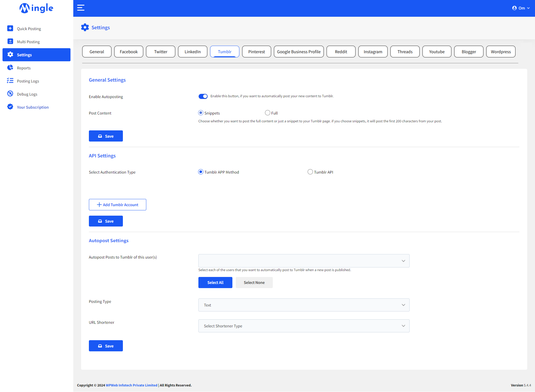The width and height of the screenshot is (535, 392).
Task: Open WPWeb Infotech Private Limited link
Action: click(x=132, y=385)
